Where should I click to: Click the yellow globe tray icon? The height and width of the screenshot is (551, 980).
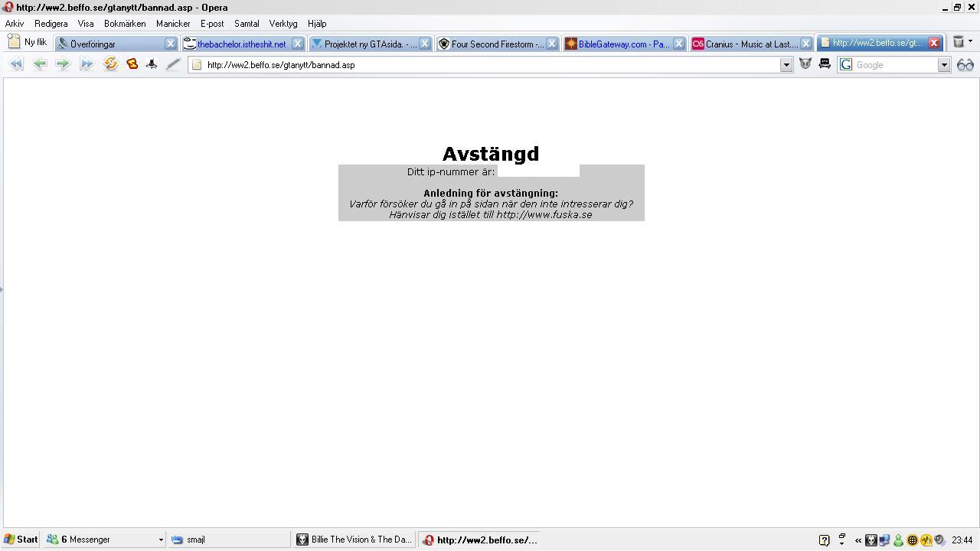(x=912, y=540)
